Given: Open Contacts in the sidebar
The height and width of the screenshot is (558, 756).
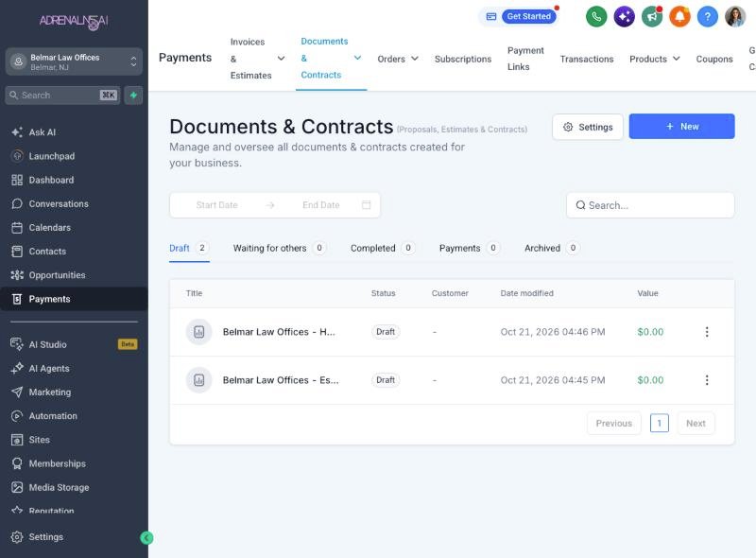Looking at the screenshot, I should (47, 251).
